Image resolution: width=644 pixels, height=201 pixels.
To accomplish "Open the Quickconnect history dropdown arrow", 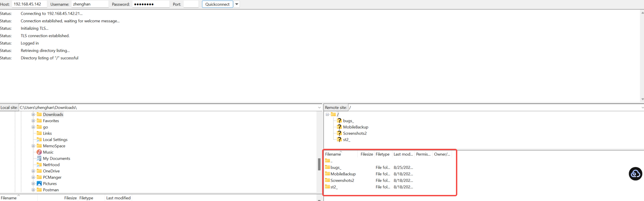I will coord(237,4).
